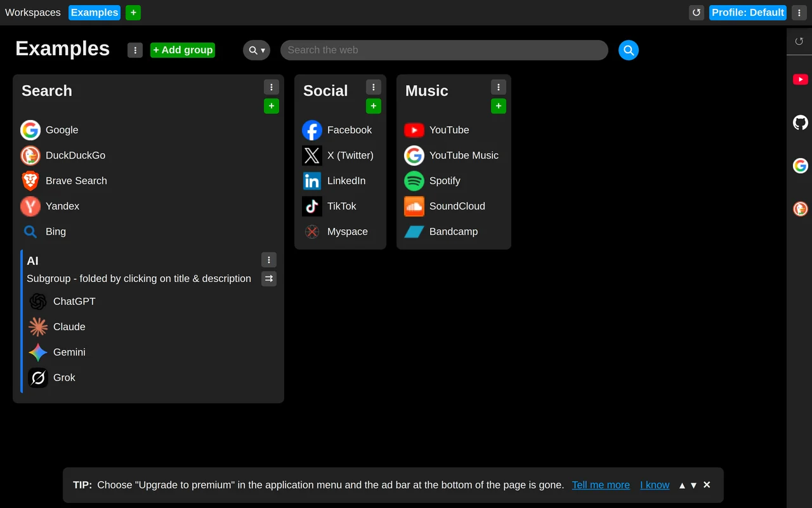Open the DuckDuckGo bookmark in Search group
This screenshot has height=508, width=812.
[x=63, y=155]
